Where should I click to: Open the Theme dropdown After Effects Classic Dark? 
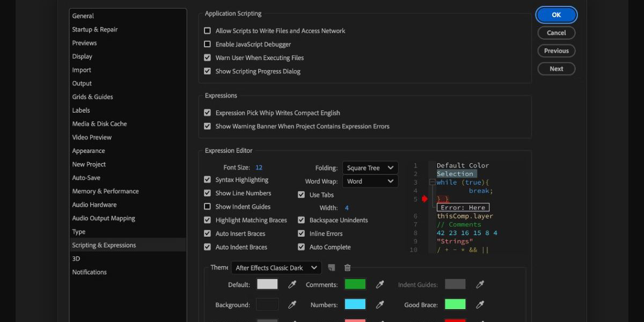(x=276, y=268)
